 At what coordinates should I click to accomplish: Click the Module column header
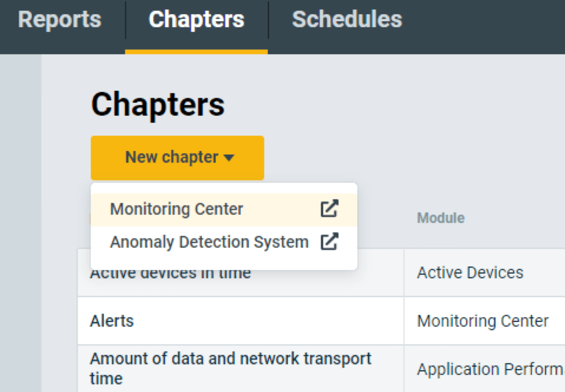[x=440, y=218]
